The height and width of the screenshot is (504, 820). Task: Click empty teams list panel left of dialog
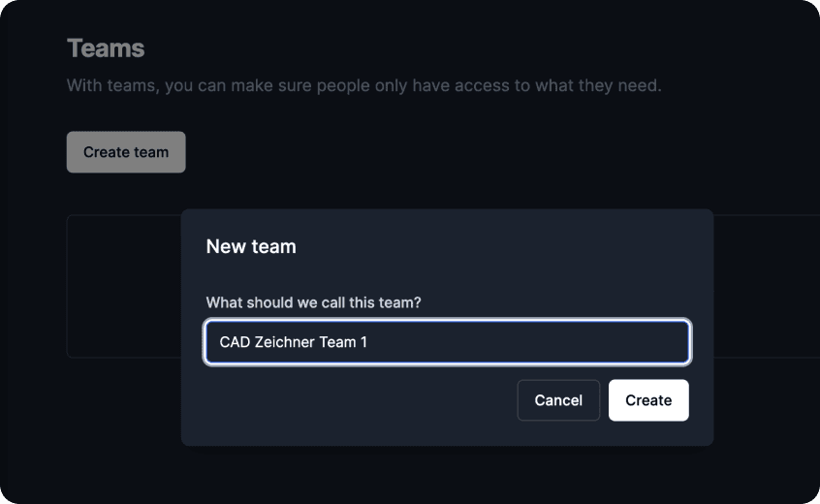coord(124,286)
